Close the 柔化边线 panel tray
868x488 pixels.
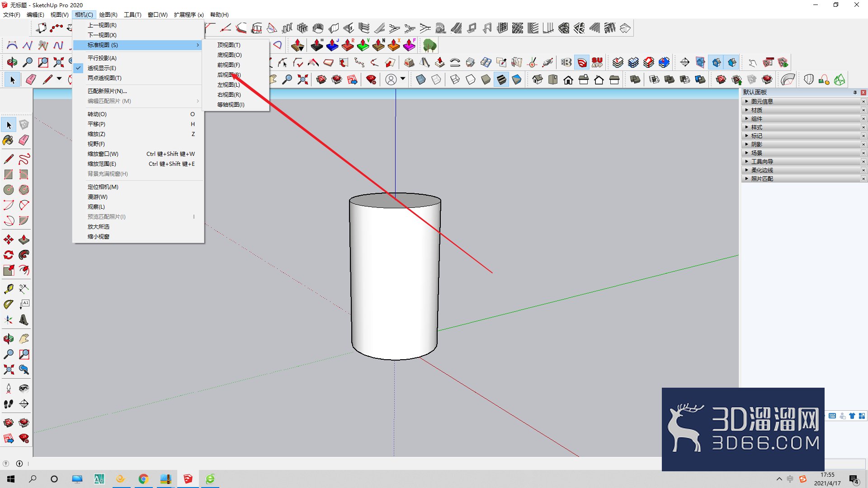click(x=863, y=170)
